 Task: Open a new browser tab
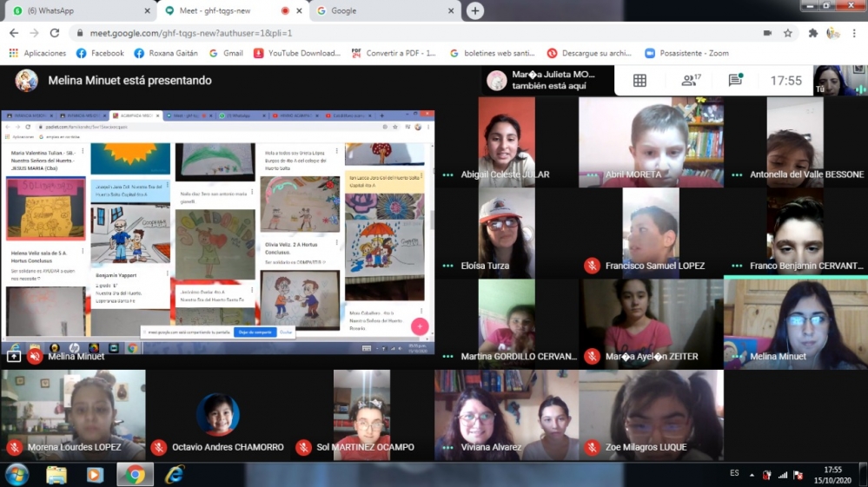[x=475, y=10]
